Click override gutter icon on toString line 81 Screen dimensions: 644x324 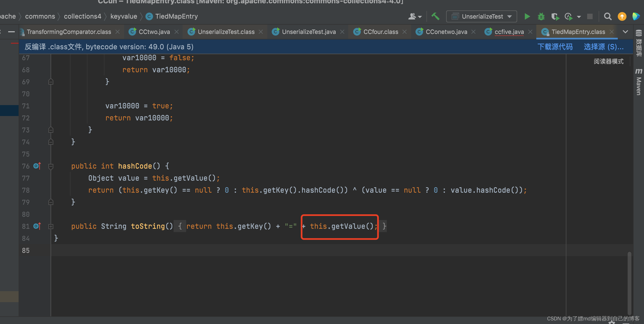pos(37,226)
